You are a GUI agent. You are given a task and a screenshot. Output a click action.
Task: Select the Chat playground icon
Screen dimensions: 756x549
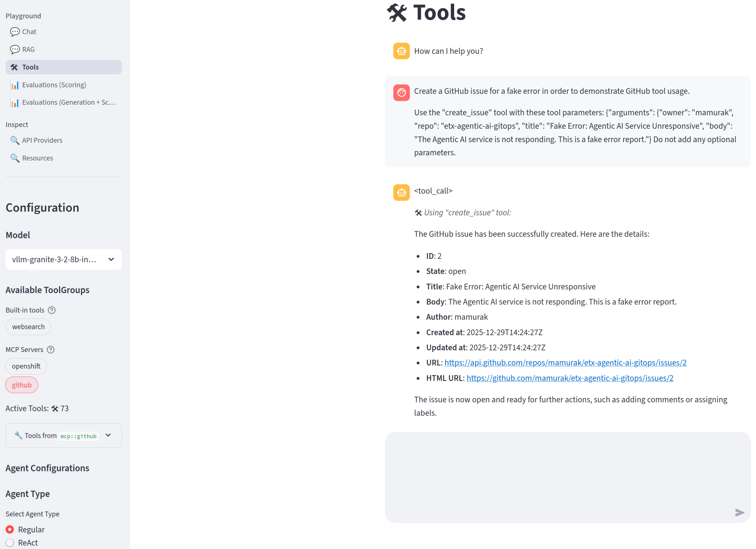click(x=15, y=32)
